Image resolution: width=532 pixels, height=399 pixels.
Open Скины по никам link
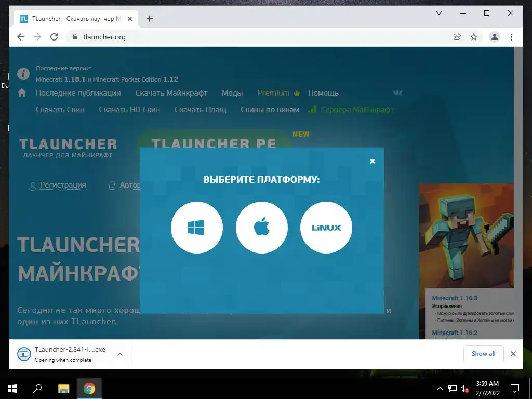(x=270, y=110)
